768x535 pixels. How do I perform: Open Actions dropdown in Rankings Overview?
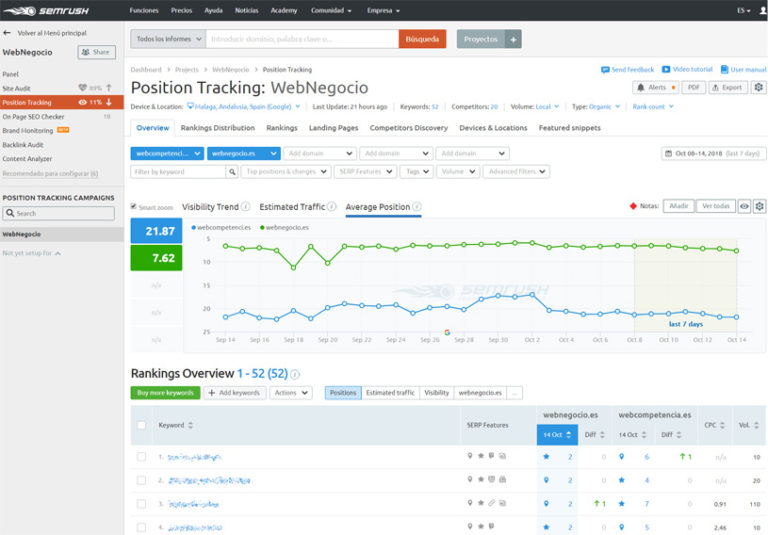(x=291, y=393)
